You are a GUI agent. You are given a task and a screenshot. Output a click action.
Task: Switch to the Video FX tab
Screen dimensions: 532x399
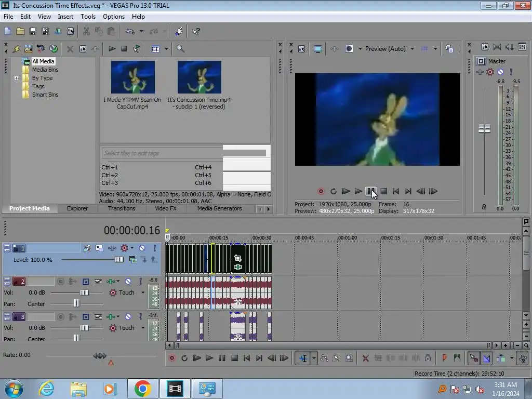coord(166,208)
